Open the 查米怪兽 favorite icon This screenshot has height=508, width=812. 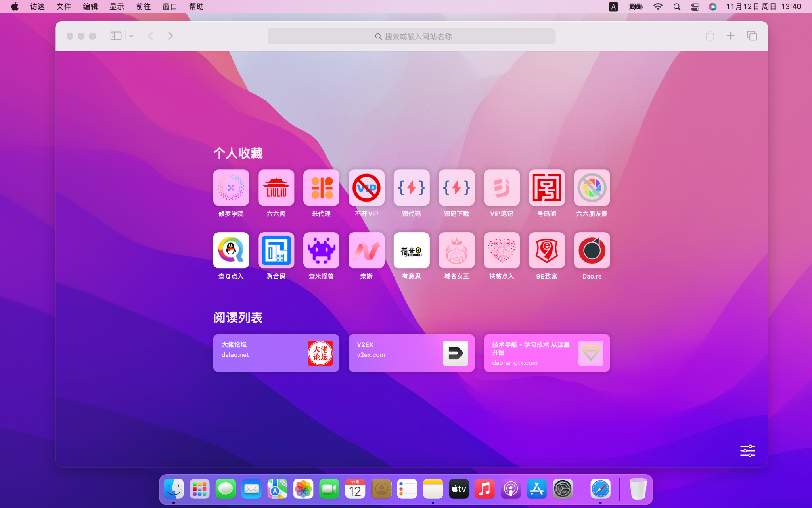pyautogui.click(x=321, y=250)
